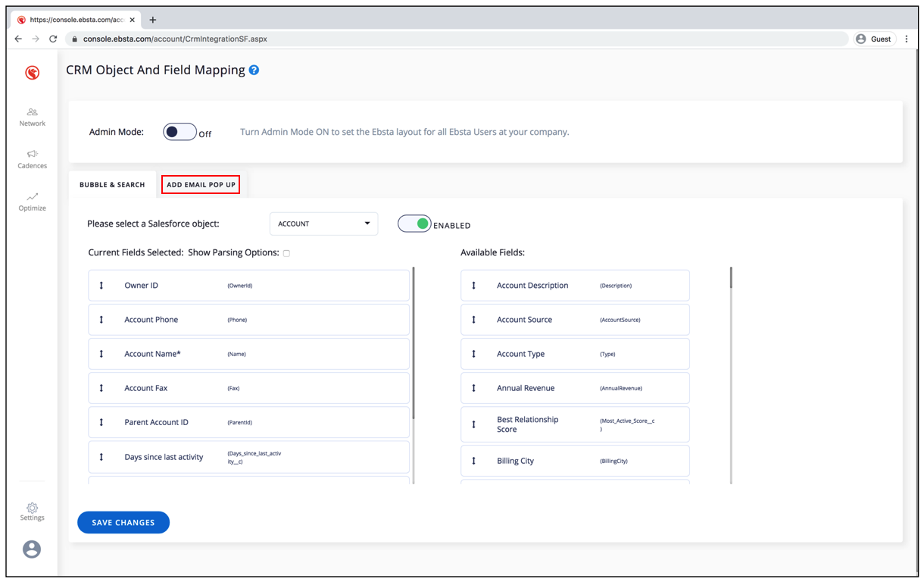Screen dimensions: 924x582
Task: Click help question mark beside page title
Action: coord(254,70)
